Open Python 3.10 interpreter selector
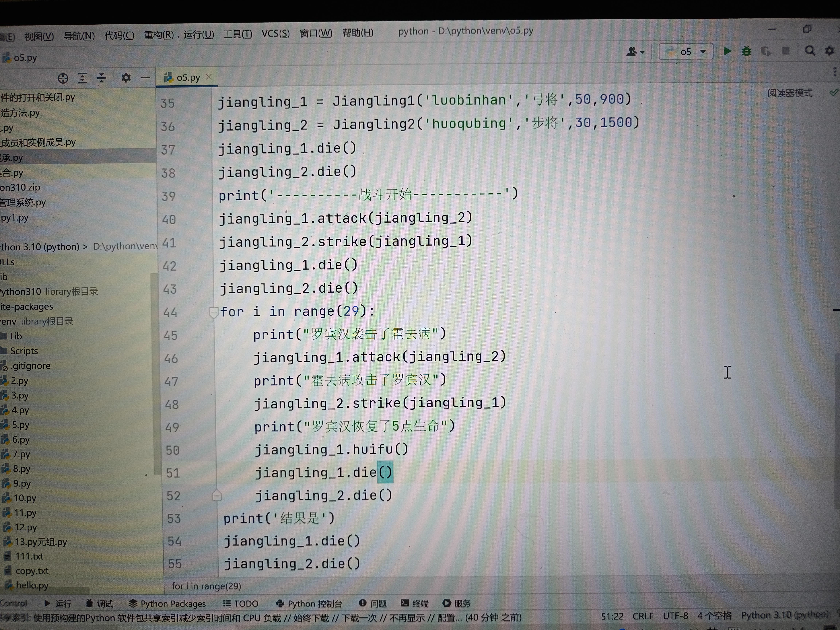Screen dimensions: 840x630 (785, 615)
